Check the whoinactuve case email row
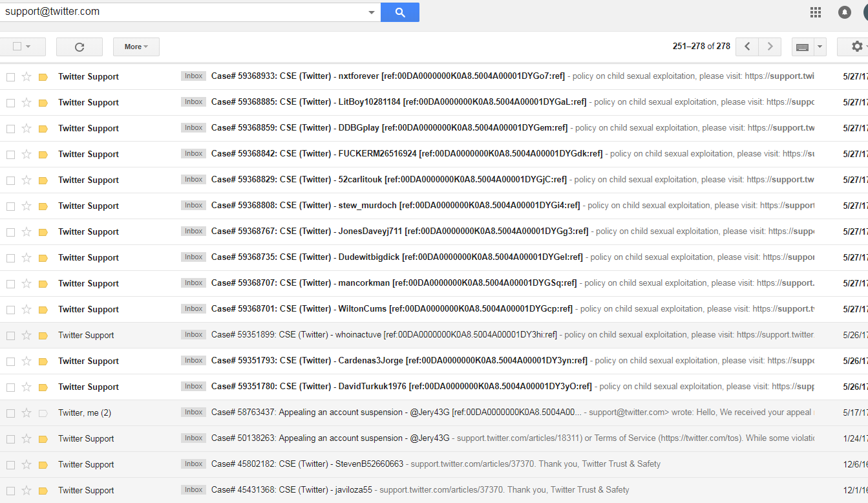868x503 pixels. 10,336
